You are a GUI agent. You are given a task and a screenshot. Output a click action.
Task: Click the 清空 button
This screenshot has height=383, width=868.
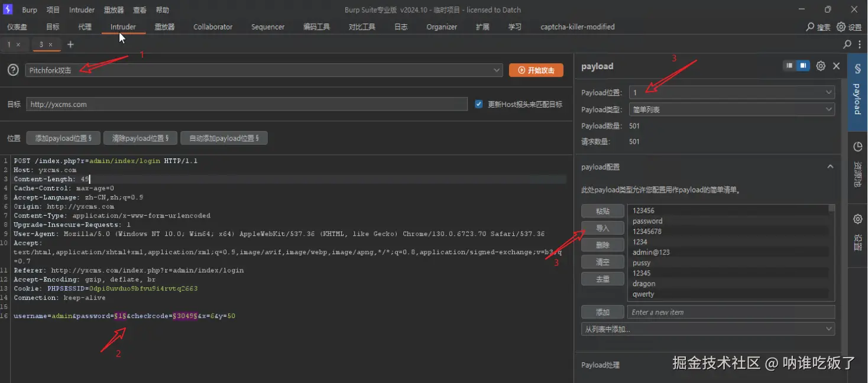point(603,262)
